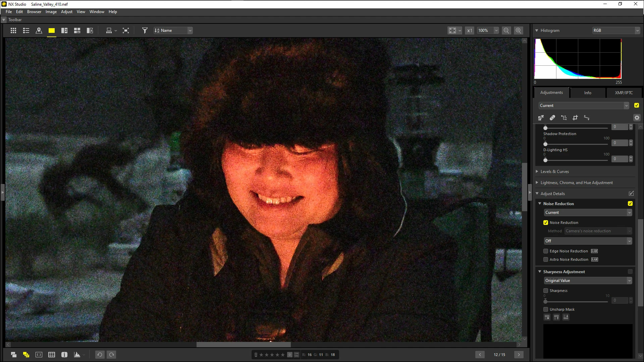Switch to the XMP/IPTC tab

(624, 93)
